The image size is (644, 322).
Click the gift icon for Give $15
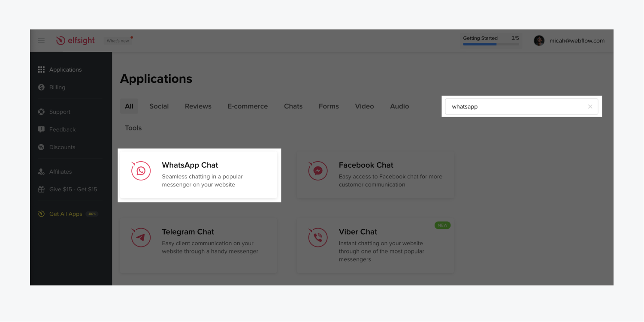(x=41, y=189)
